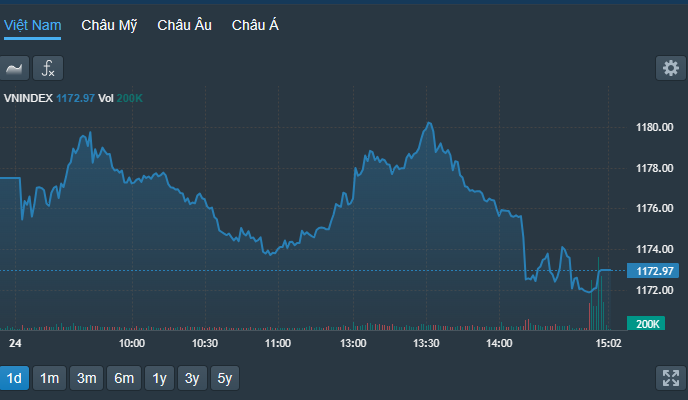
Task: Open the Châu Âu tab
Action: [184, 25]
